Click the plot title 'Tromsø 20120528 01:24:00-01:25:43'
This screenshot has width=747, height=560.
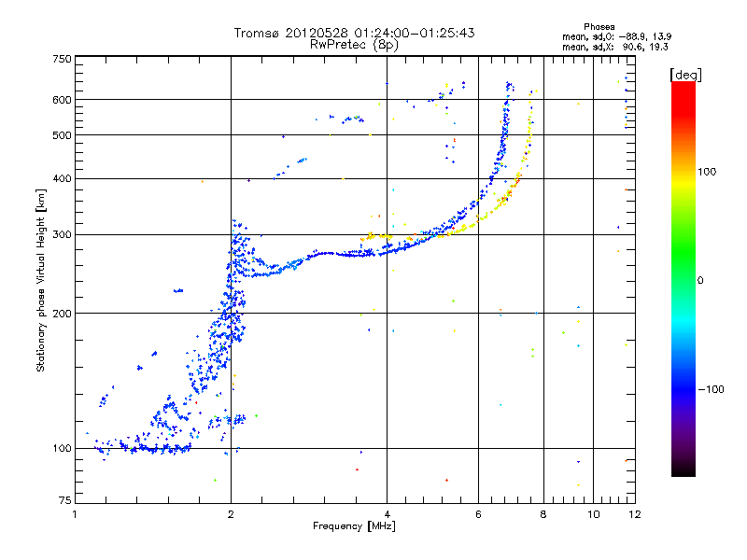point(354,33)
